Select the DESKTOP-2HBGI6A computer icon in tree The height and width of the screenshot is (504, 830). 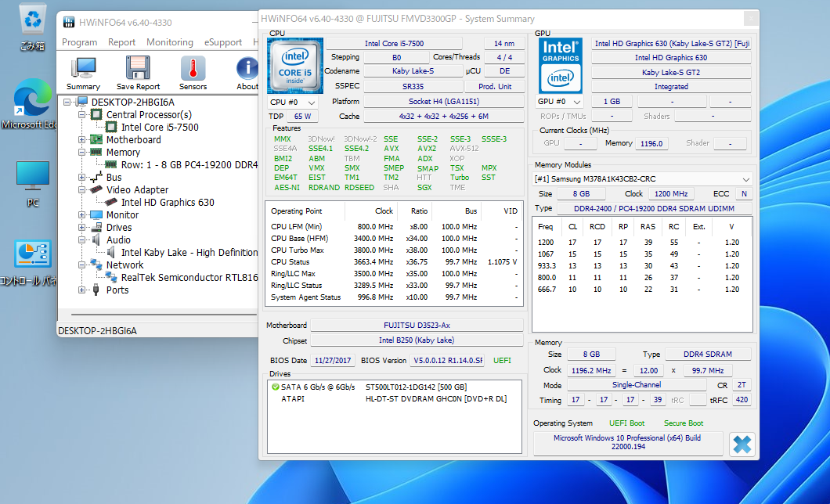tap(81, 102)
